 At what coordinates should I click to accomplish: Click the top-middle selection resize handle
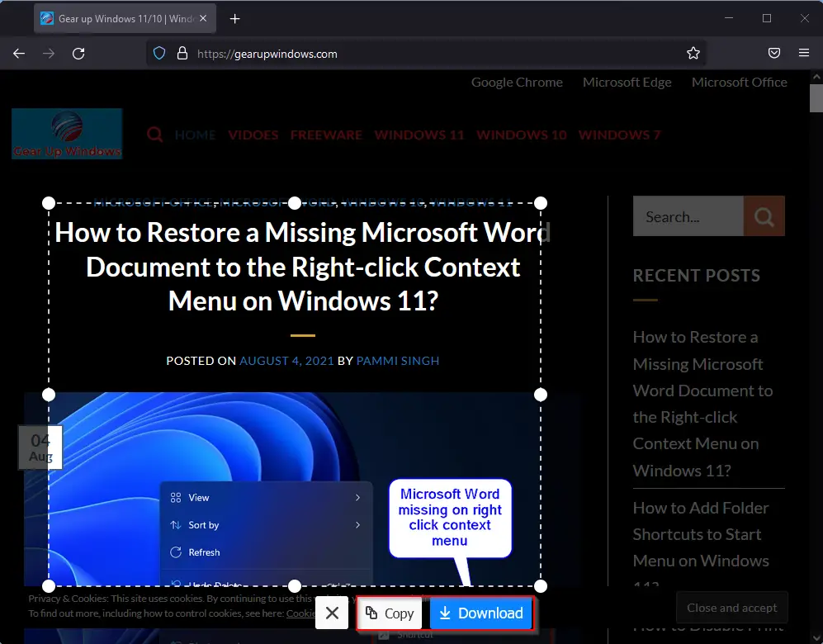[295, 203]
